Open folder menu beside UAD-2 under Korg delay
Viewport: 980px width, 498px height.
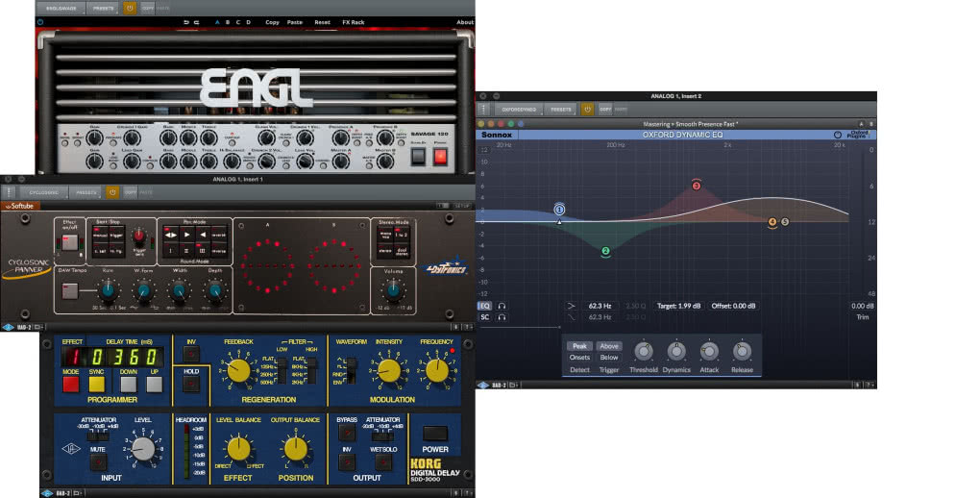coord(80,493)
